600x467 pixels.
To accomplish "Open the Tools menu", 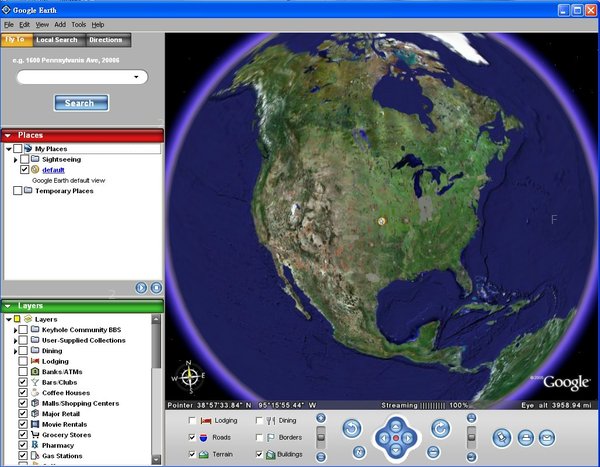I will [x=78, y=24].
